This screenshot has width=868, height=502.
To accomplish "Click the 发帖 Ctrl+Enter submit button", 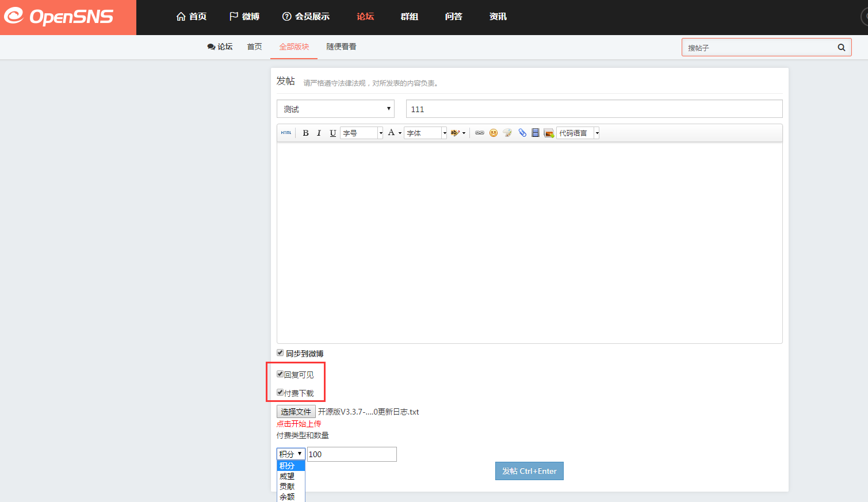I will click(529, 471).
